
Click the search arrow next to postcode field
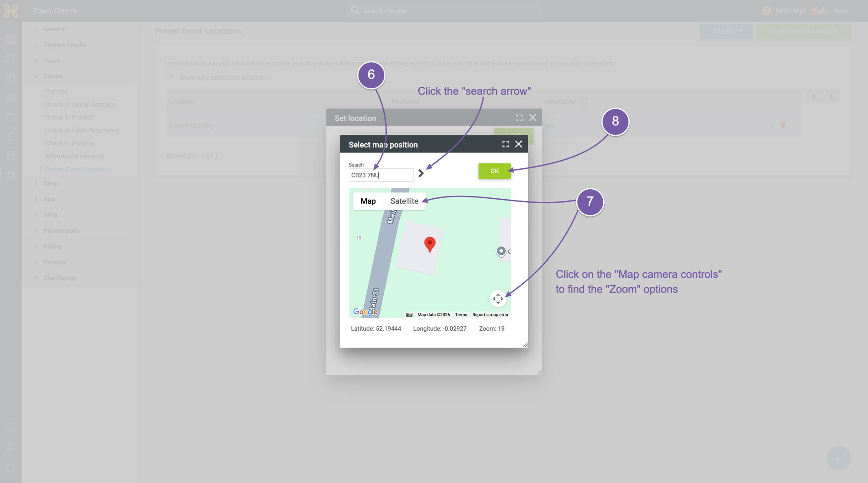click(x=421, y=174)
